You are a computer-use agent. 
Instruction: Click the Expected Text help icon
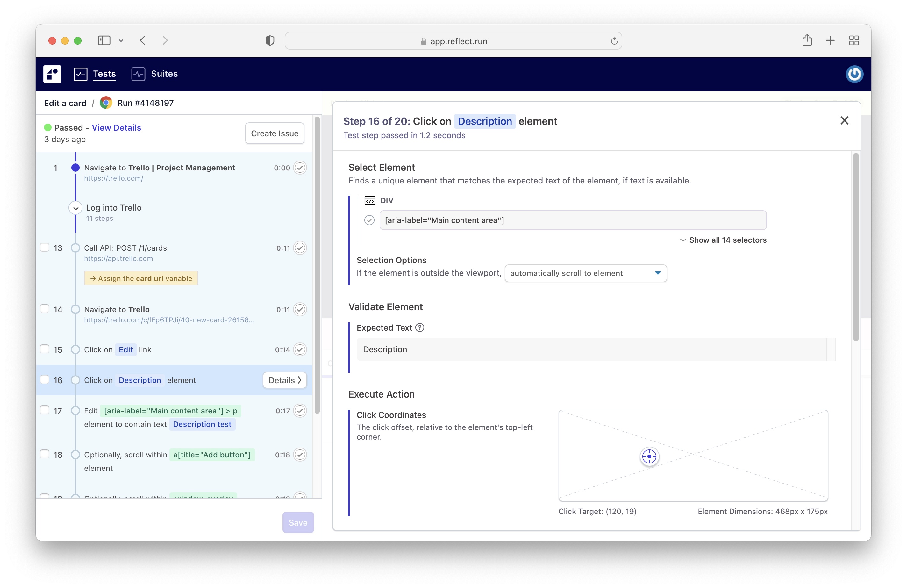point(419,328)
